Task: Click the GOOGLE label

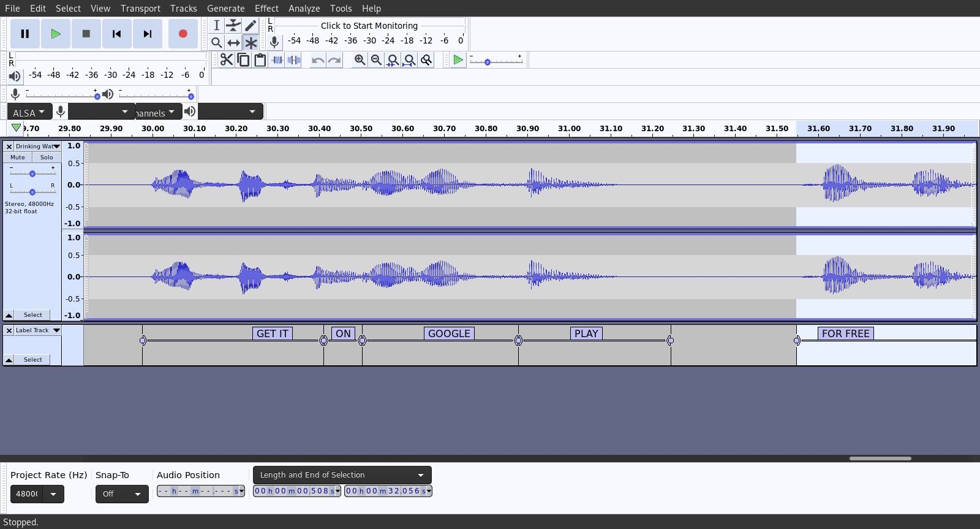Action: [450, 333]
